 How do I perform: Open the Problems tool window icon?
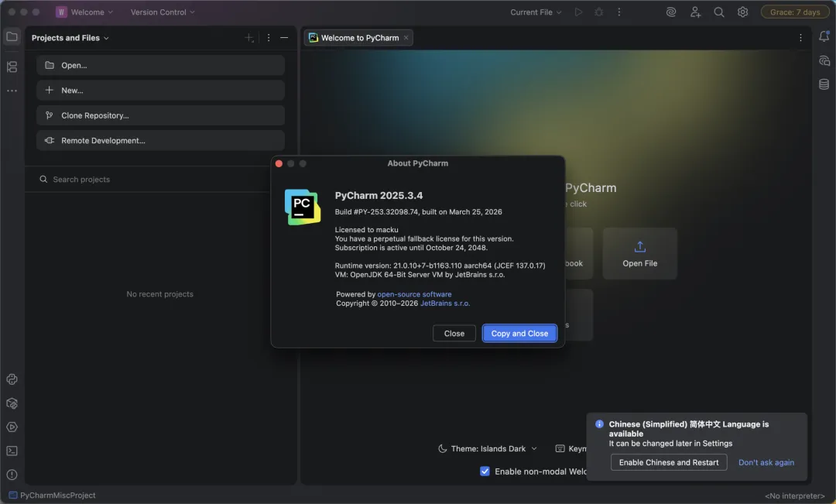pyautogui.click(x=12, y=475)
